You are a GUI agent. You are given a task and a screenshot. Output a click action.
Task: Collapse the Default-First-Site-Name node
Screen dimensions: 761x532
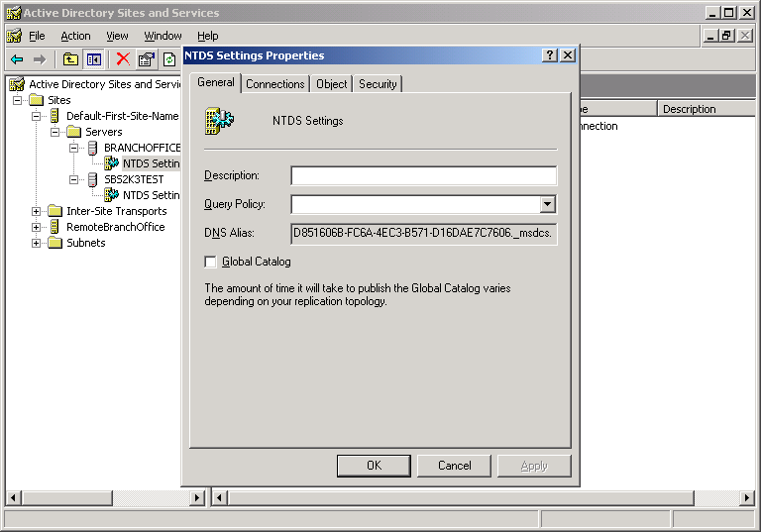pos(37,117)
